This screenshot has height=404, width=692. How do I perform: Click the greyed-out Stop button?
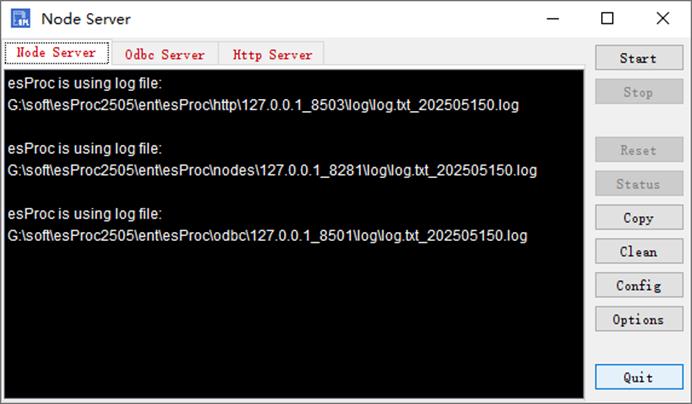pos(639,92)
